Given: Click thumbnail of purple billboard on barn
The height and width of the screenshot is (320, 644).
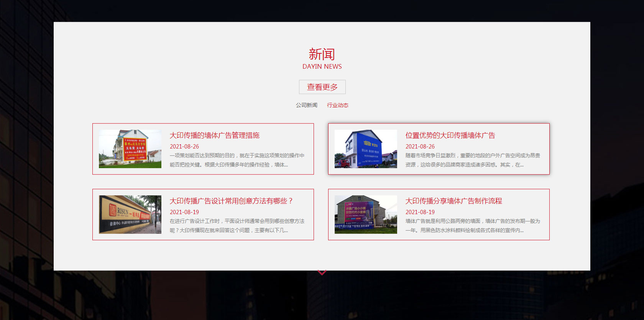Looking at the screenshot, I should click(x=366, y=214).
